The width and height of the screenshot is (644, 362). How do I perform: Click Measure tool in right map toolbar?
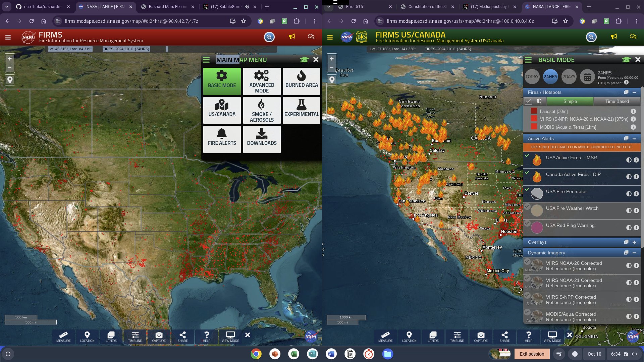[385, 337]
